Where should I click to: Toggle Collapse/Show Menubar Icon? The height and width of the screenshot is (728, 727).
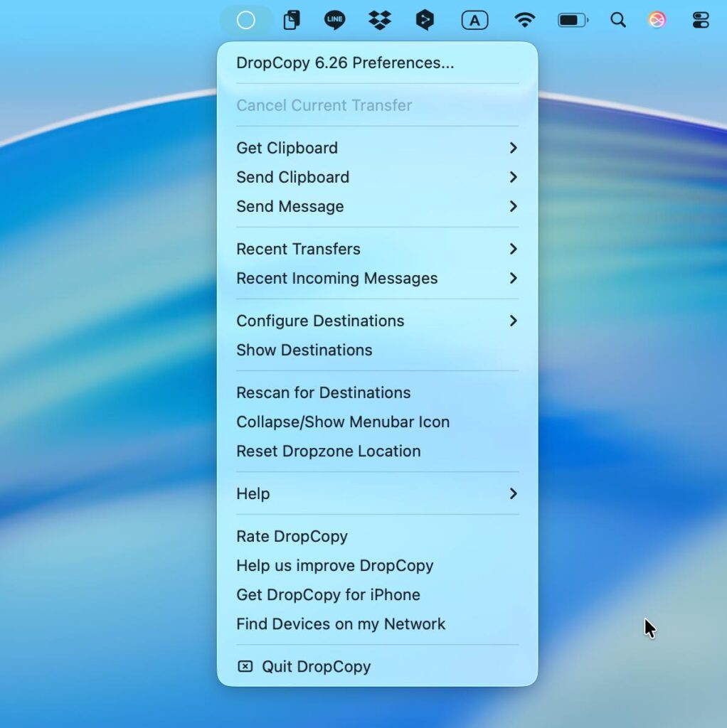pos(343,422)
